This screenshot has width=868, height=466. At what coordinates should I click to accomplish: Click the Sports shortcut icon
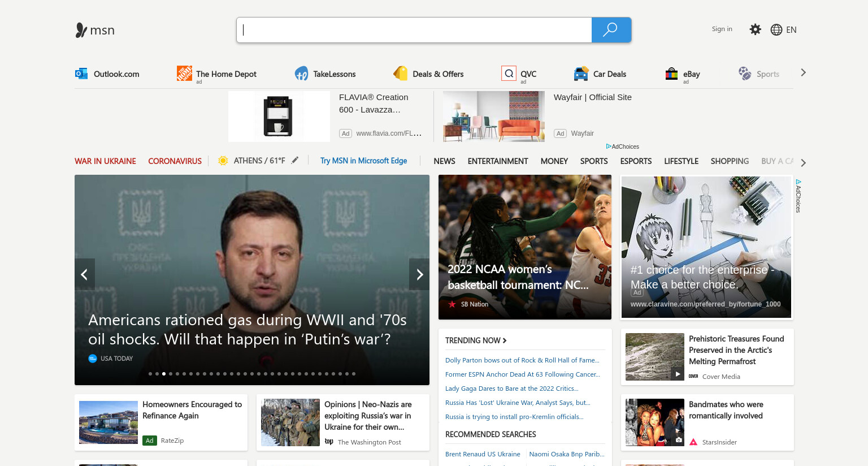click(745, 74)
